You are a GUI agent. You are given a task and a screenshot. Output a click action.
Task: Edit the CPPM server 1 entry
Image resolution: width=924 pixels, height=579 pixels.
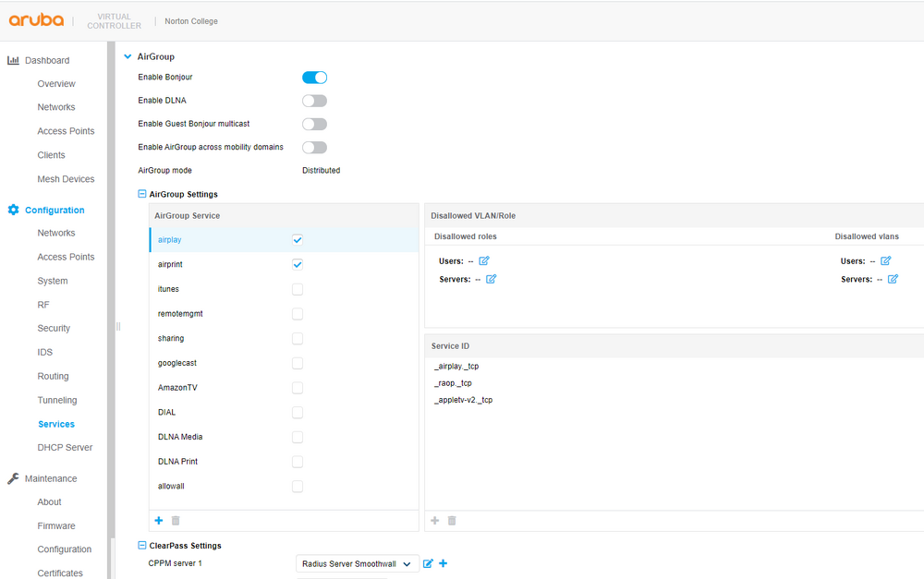tap(428, 563)
